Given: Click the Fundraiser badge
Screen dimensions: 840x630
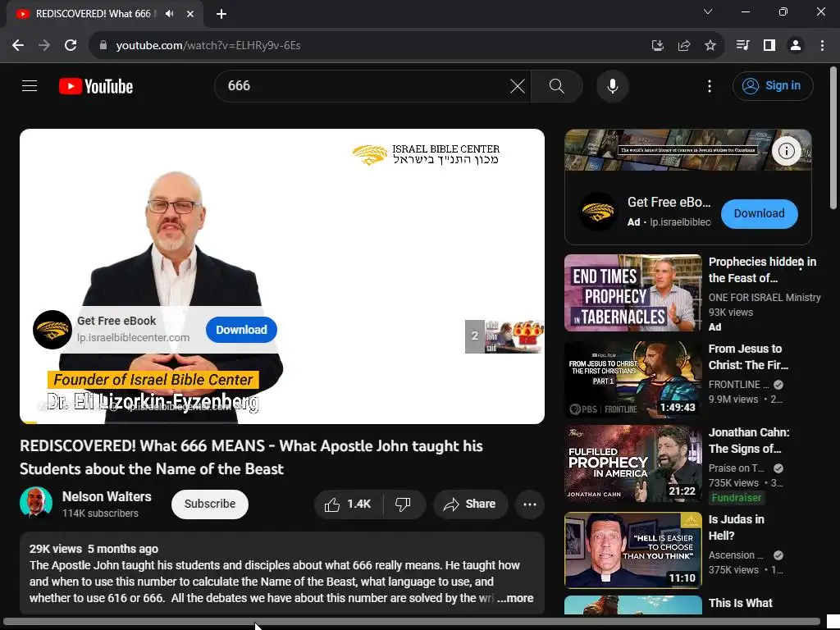Looking at the screenshot, I should point(736,498).
